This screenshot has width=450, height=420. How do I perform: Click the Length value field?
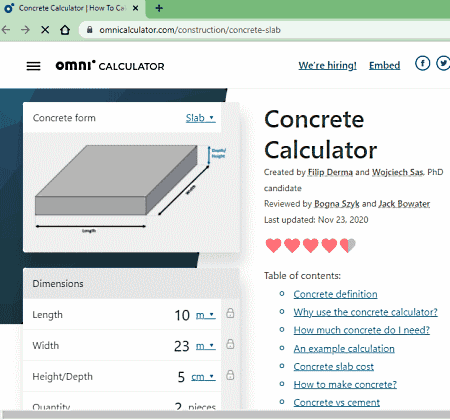[x=182, y=315]
